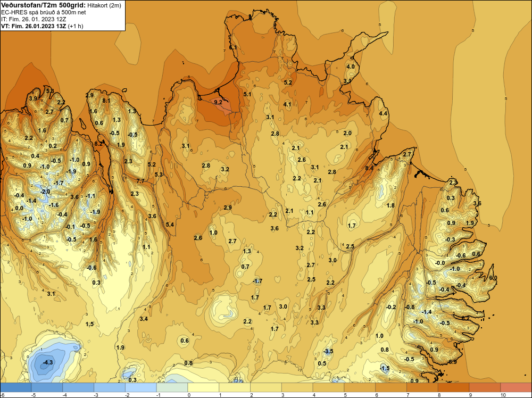
Task: Click the -3.5 temperature value
Action: [328, 351]
